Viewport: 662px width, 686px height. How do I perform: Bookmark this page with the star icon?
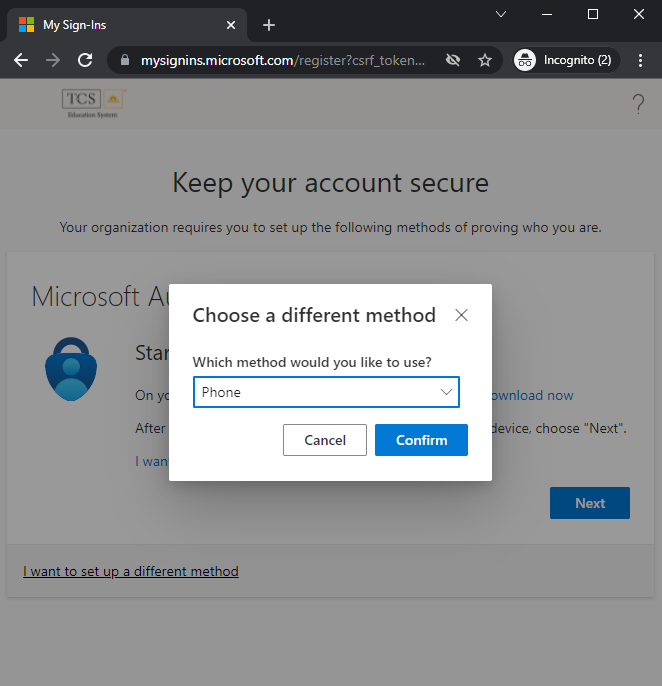(485, 60)
